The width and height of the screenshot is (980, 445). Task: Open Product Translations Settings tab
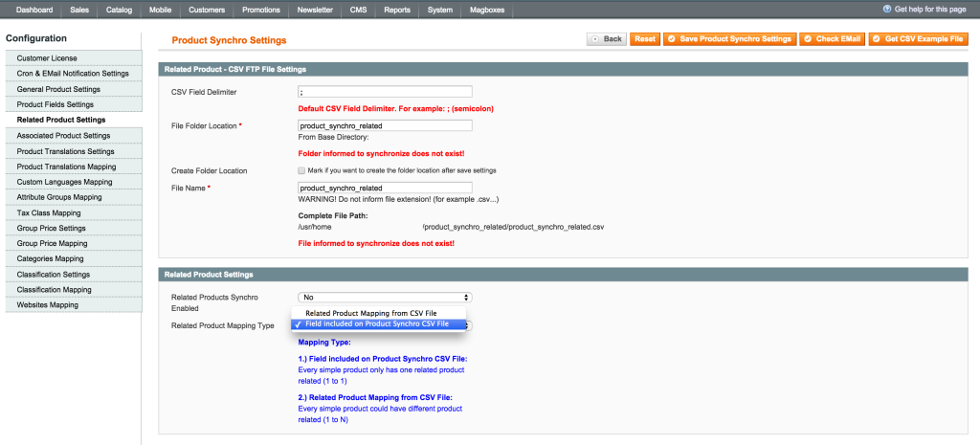coord(74,151)
